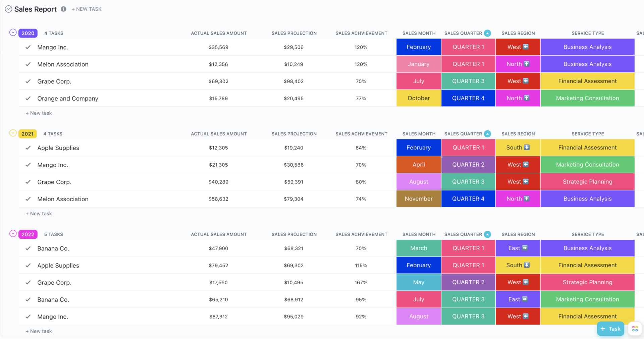Click Actual Sales Amount header in 2020 group
The image size is (644, 339).
pos(219,33)
